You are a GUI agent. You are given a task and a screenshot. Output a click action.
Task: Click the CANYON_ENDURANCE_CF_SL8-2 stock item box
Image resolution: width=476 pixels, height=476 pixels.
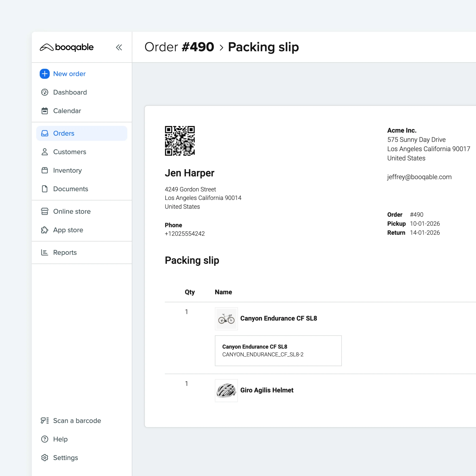278,351
